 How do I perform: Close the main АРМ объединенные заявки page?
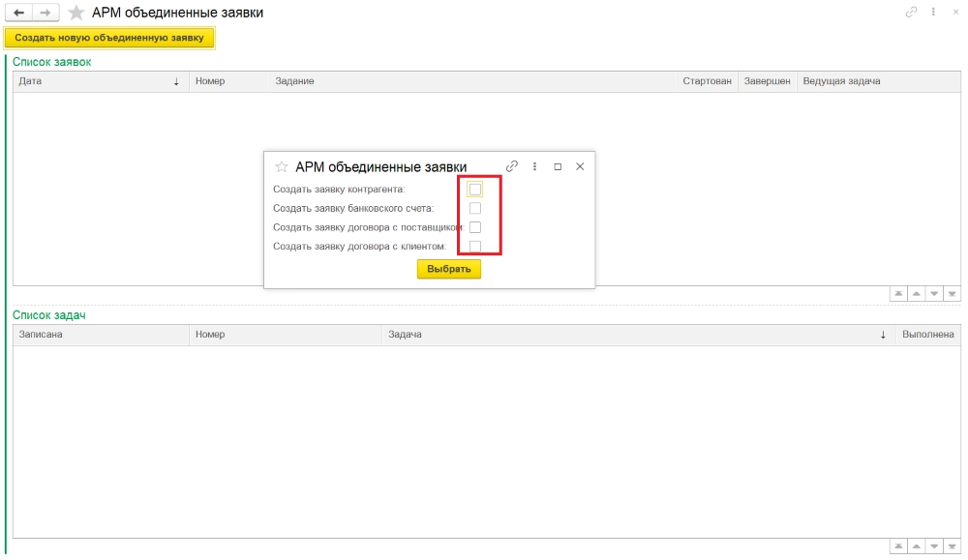tap(955, 12)
